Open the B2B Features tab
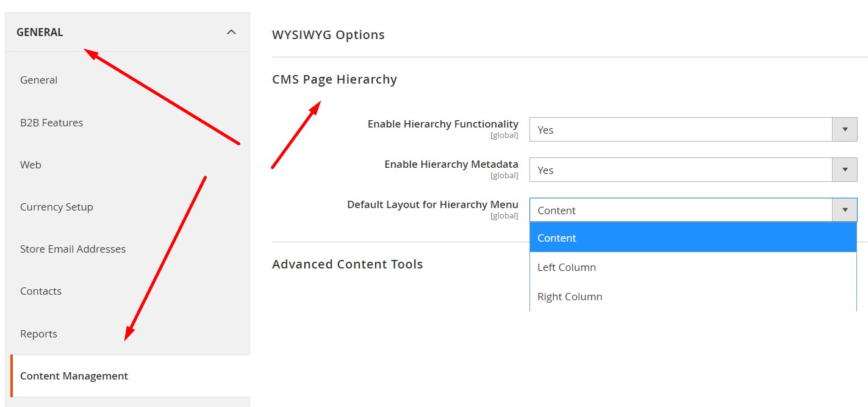This screenshot has width=868, height=407. coord(52,123)
